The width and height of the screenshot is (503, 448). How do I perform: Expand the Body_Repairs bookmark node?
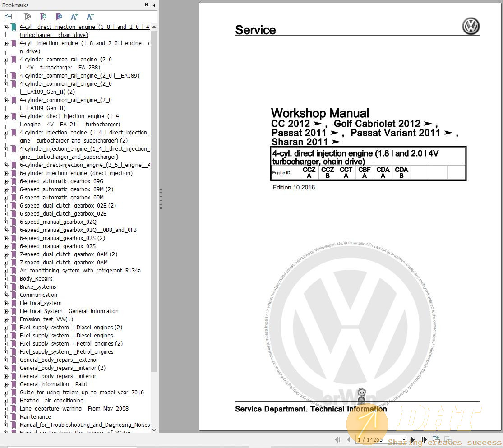pyautogui.click(x=5, y=279)
